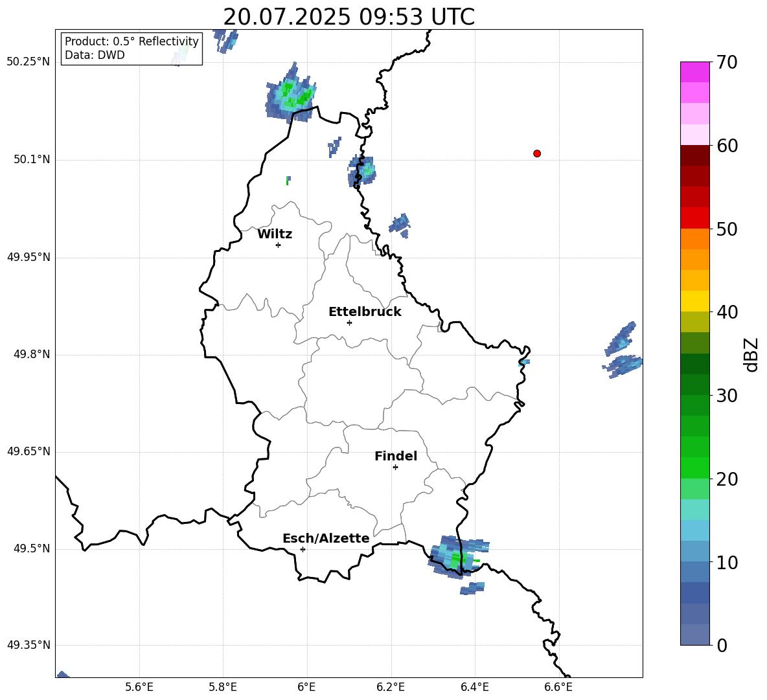Click the 50.25°N latitude label
The width and height of the screenshot is (767, 700).
pyautogui.click(x=29, y=62)
